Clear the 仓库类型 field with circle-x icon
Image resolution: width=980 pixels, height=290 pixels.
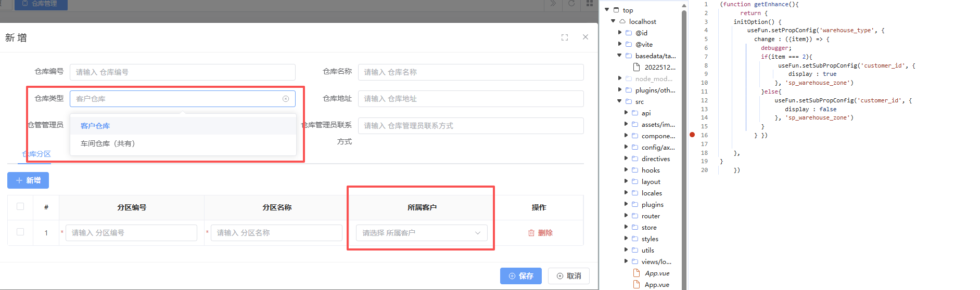click(286, 99)
